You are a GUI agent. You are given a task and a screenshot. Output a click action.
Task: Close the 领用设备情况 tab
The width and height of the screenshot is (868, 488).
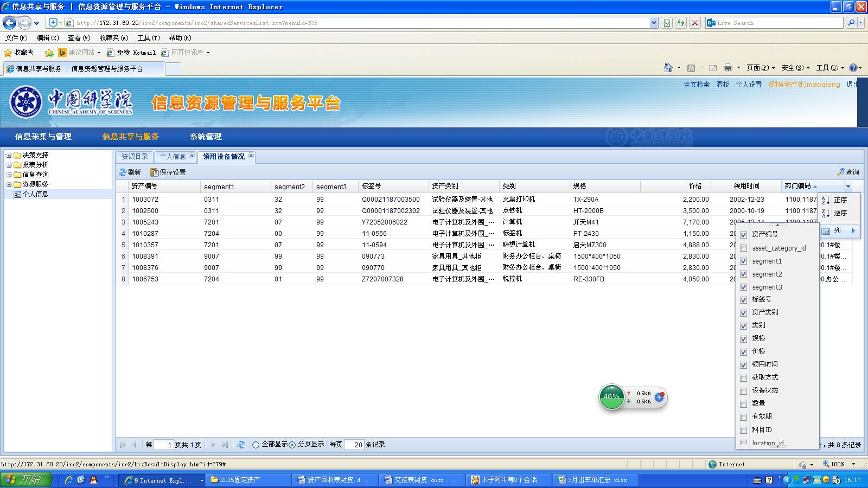251,156
